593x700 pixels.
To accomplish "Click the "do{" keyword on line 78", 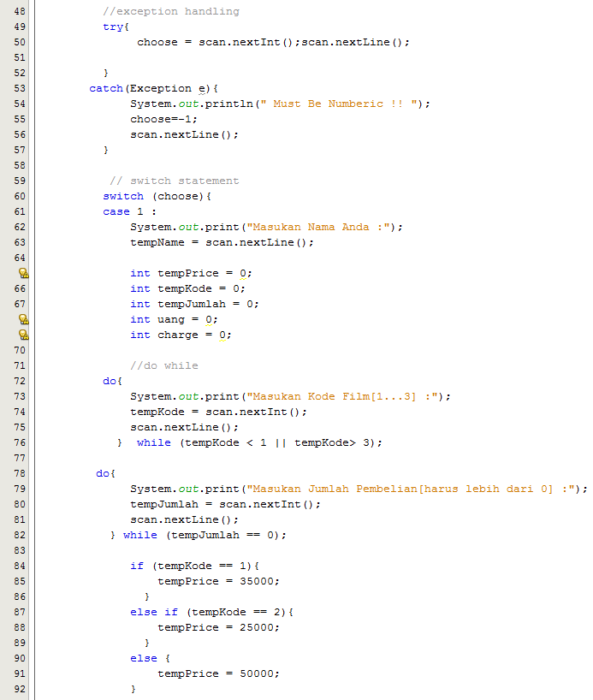I will [105, 474].
